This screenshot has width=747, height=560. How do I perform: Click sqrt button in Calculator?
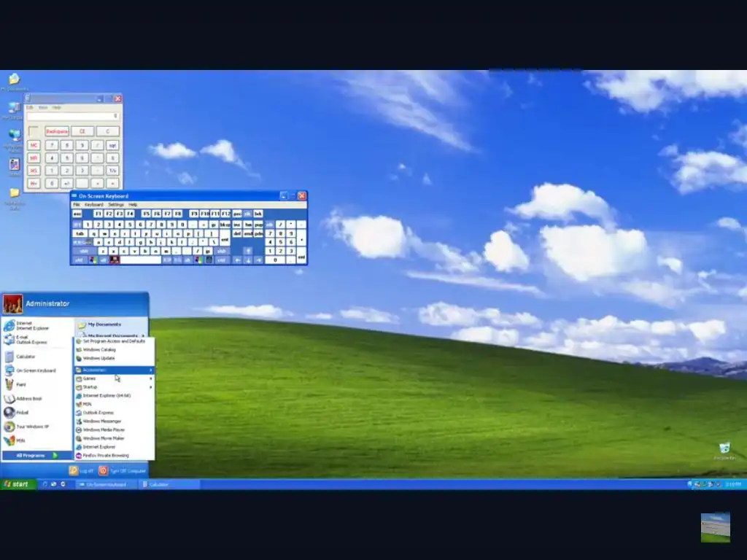(x=112, y=145)
